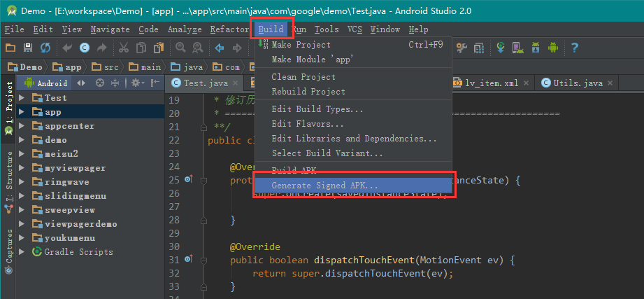Click the java breadcrumb in navigation bar

[187, 67]
